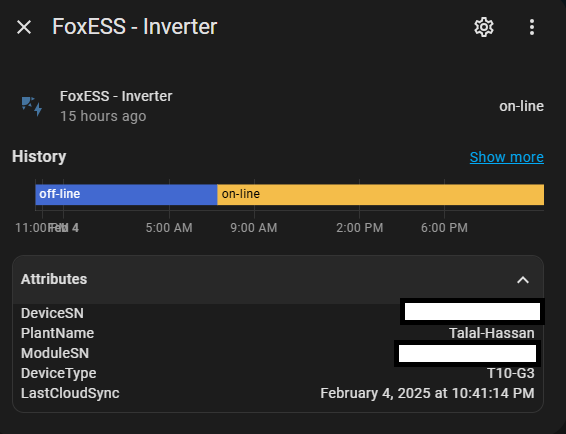Click the 6:00 PM axis label
566x434 pixels.
pos(444,228)
